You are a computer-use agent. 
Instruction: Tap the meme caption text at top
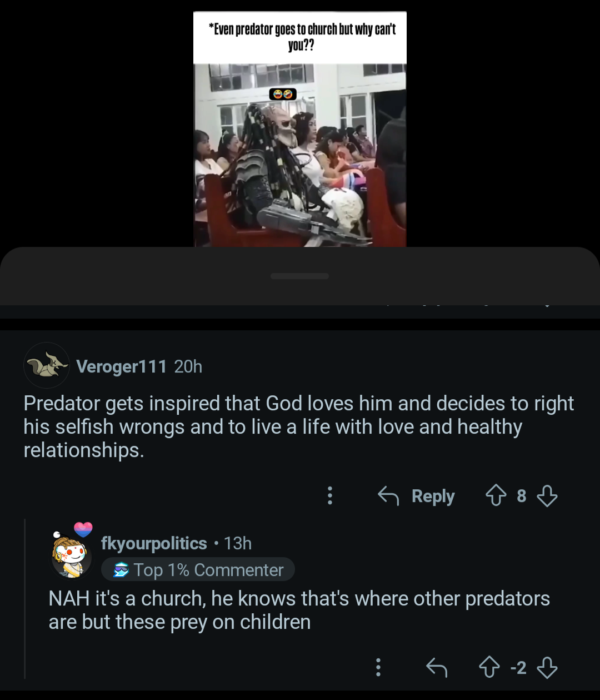click(301, 37)
